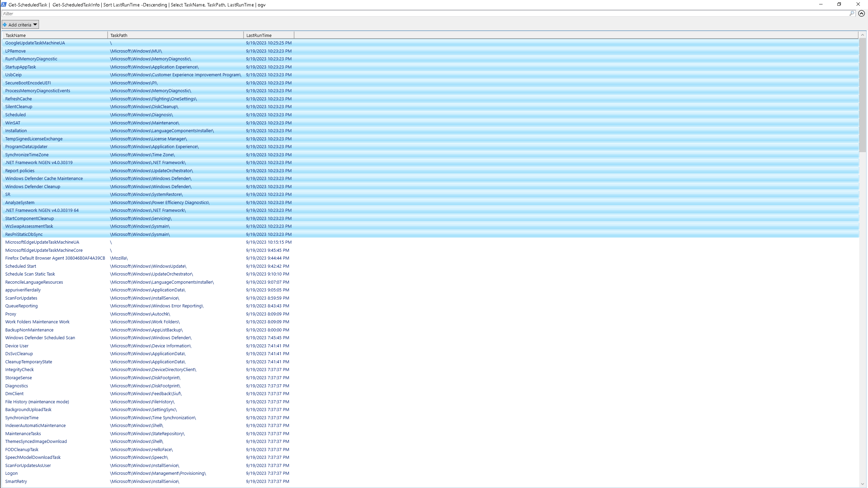Viewport: 868px width, 488px height.
Task: Click the search magnifier icon in filter box
Action: [x=852, y=14]
